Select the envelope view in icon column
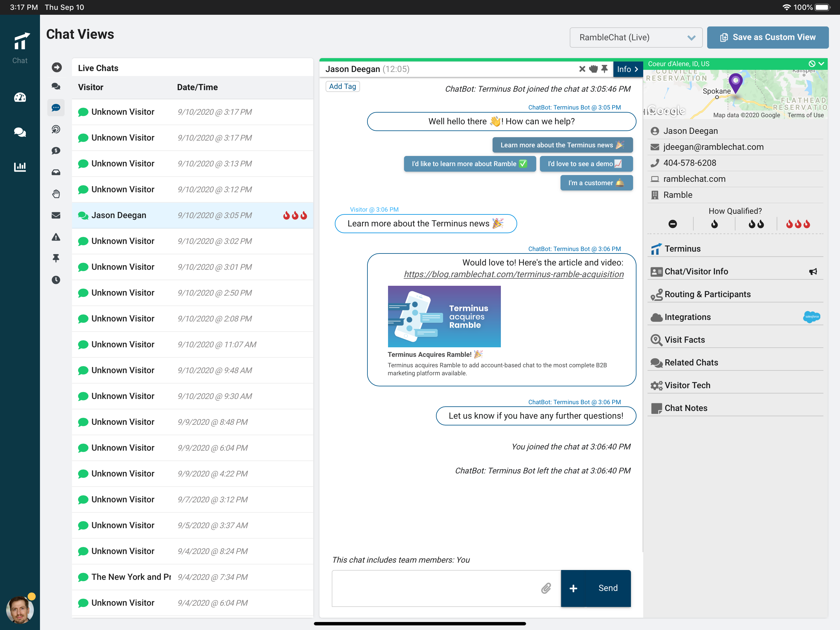This screenshot has width=840, height=630. coord(56,215)
